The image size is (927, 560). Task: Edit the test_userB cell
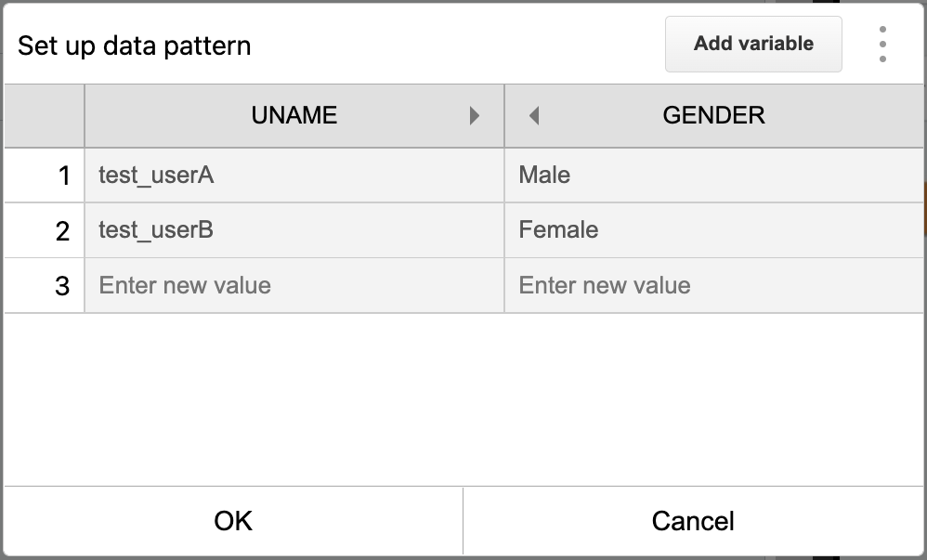pos(294,230)
